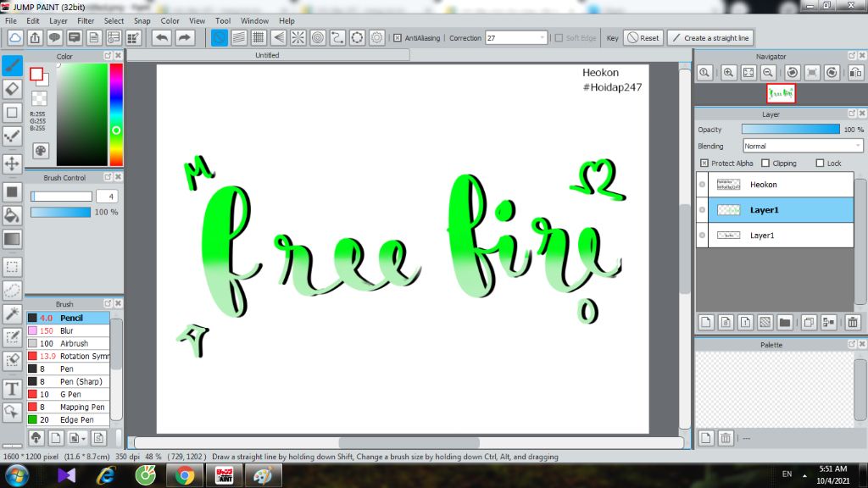Select the Eraser tool
The image size is (868, 488).
pos(12,88)
